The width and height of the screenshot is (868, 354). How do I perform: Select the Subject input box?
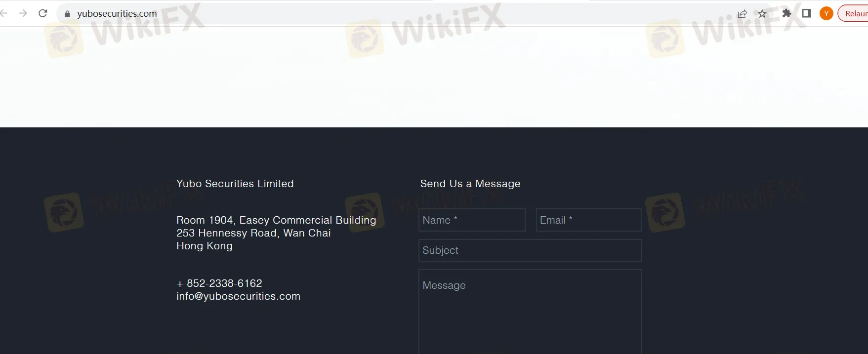point(530,250)
